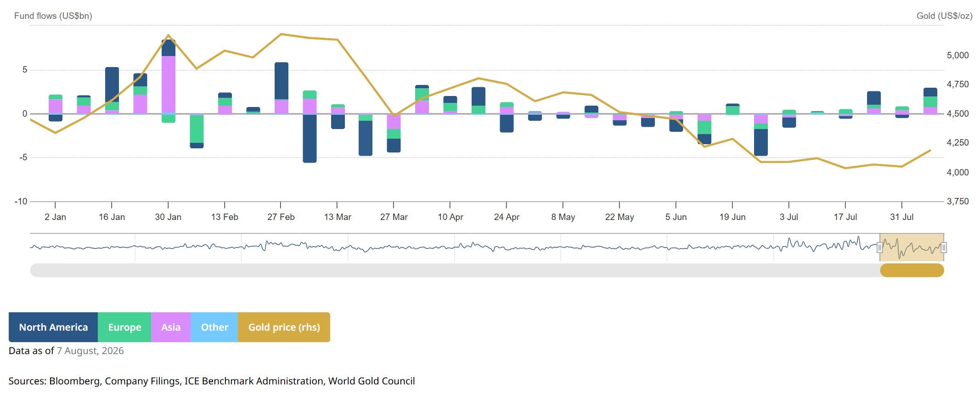Click the North America bar at 27 Feb
This screenshot has width=980, height=400.
[x=282, y=81]
